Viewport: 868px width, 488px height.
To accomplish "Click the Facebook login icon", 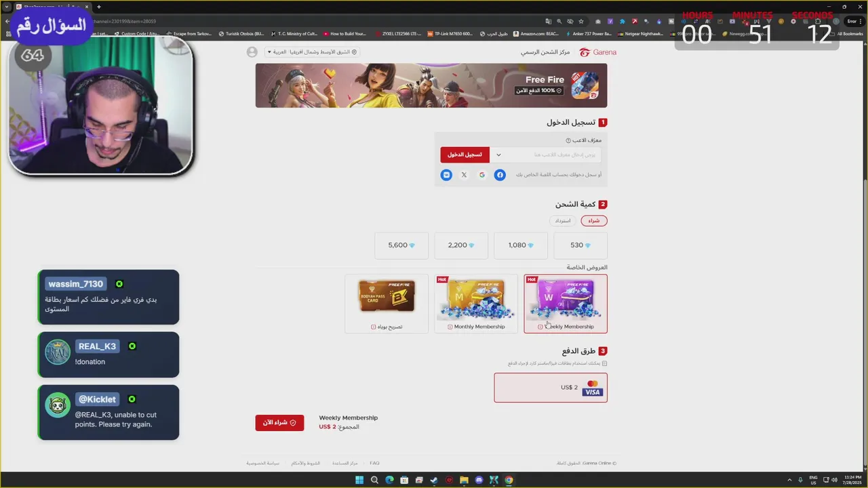I will [x=500, y=175].
